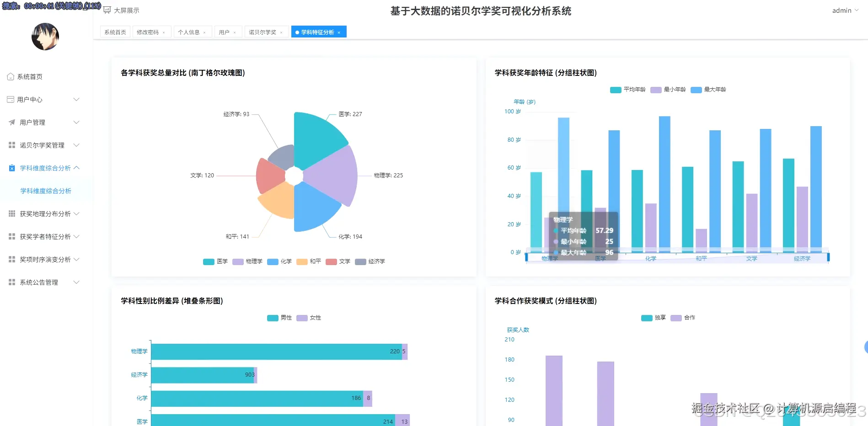Click the 用户管理 paper plane icon
The width and height of the screenshot is (868, 426).
pos(12,122)
